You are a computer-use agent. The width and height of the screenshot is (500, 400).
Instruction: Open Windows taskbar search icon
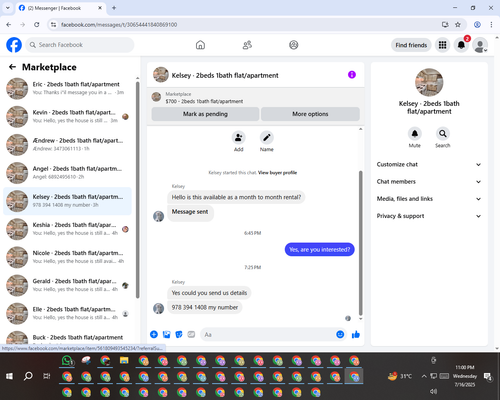(28, 376)
